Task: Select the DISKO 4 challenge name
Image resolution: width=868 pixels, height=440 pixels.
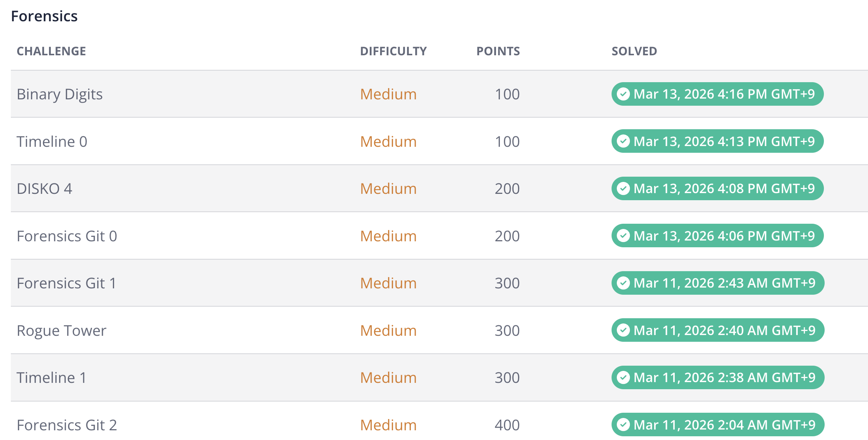Action: point(44,189)
